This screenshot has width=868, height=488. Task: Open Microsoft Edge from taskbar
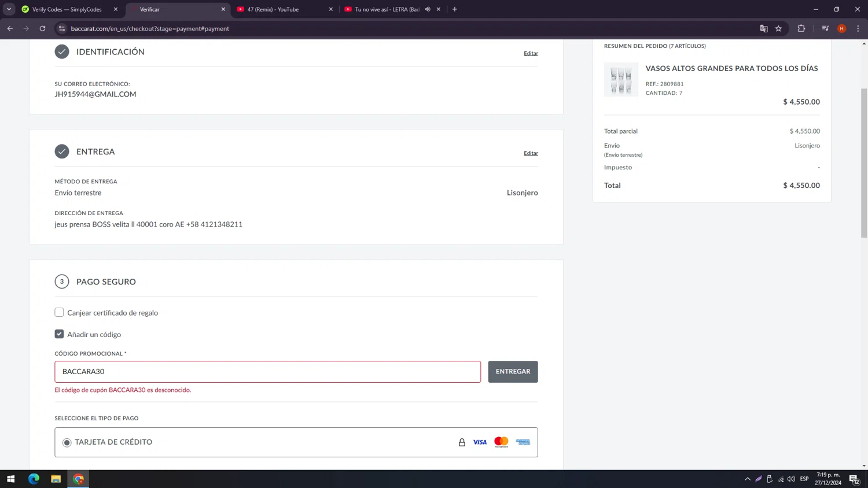34,479
